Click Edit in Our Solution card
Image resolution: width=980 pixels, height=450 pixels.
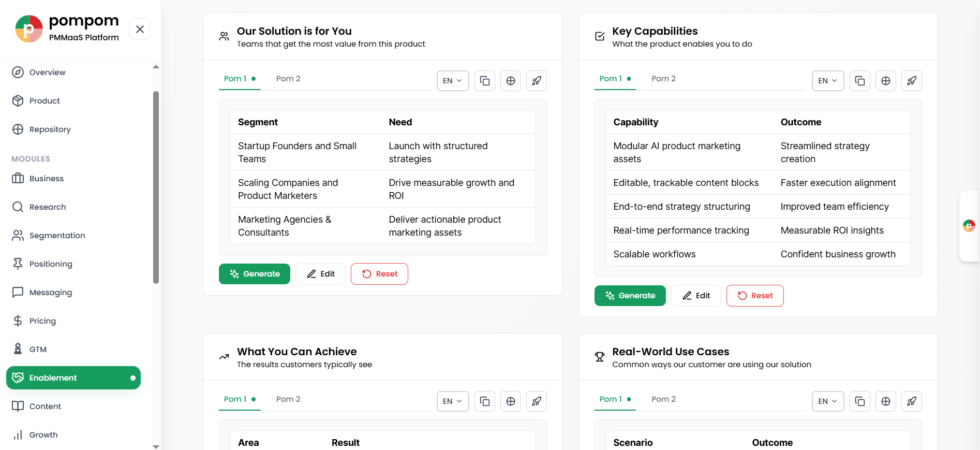pos(320,274)
